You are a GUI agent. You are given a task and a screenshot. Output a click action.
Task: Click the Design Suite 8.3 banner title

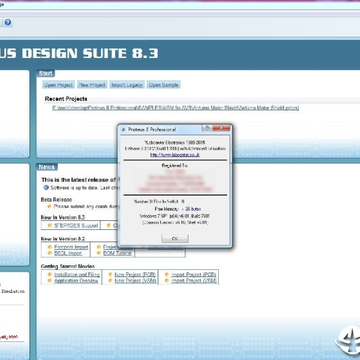coord(79,54)
